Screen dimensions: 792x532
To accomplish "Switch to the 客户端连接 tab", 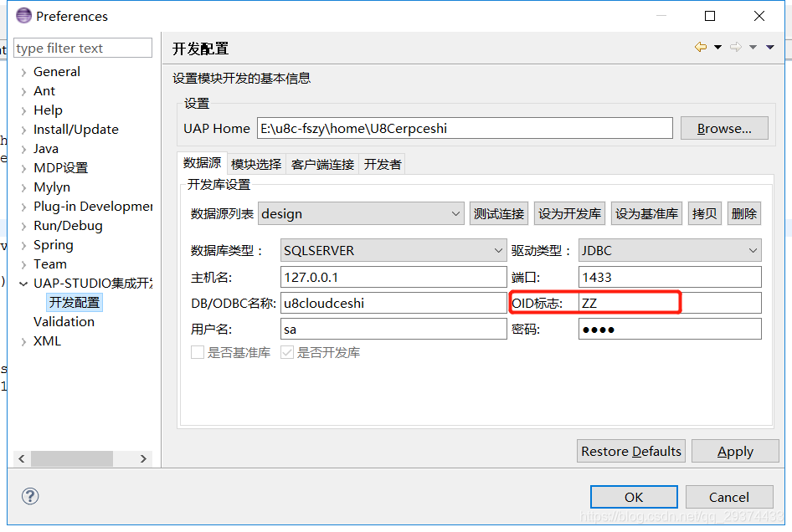I will tap(322, 164).
